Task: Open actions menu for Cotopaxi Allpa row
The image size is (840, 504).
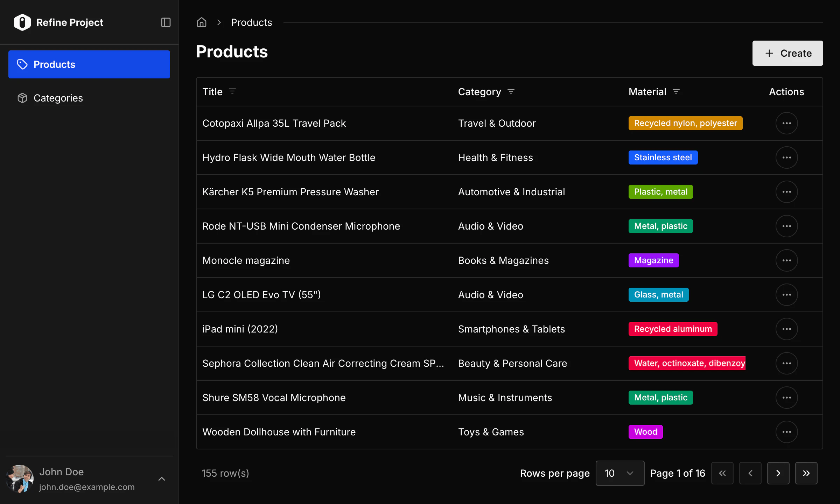Action: [786, 123]
